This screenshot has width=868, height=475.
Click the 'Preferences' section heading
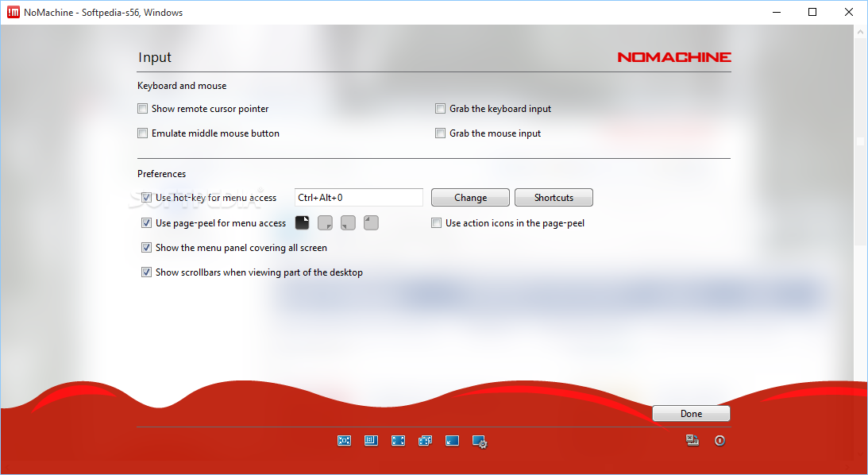[162, 174]
